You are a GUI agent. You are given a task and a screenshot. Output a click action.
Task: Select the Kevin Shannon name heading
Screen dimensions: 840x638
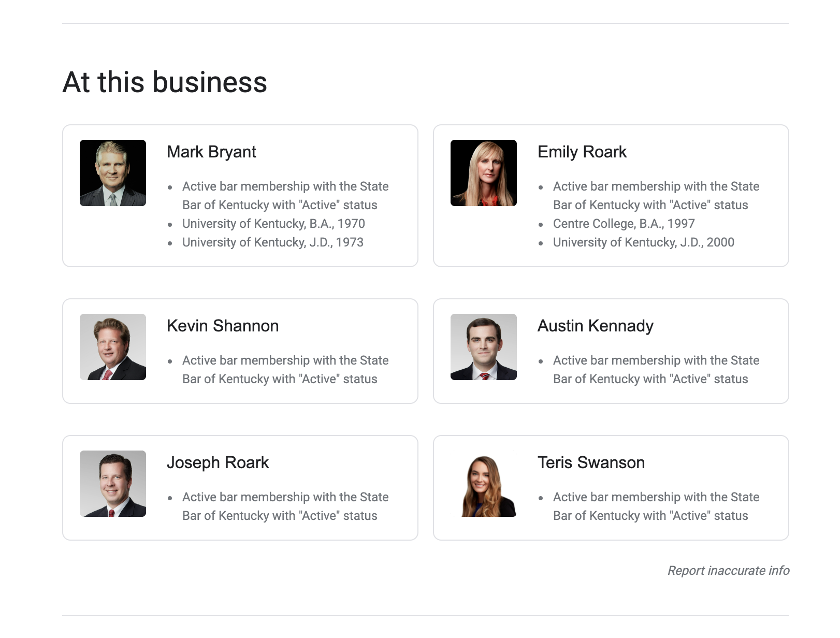pyautogui.click(x=223, y=326)
